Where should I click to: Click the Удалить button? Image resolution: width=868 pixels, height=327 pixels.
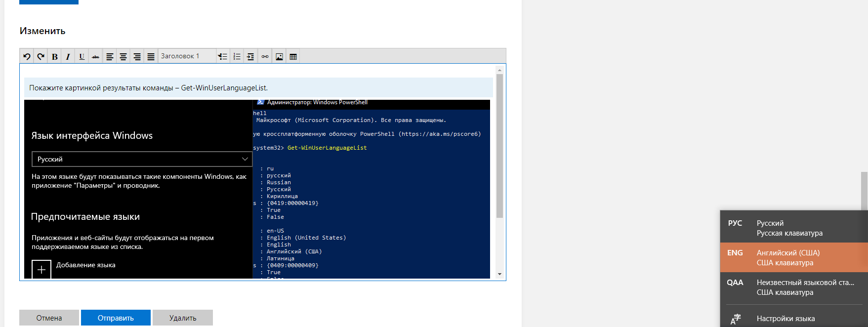(x=183, y=318)
